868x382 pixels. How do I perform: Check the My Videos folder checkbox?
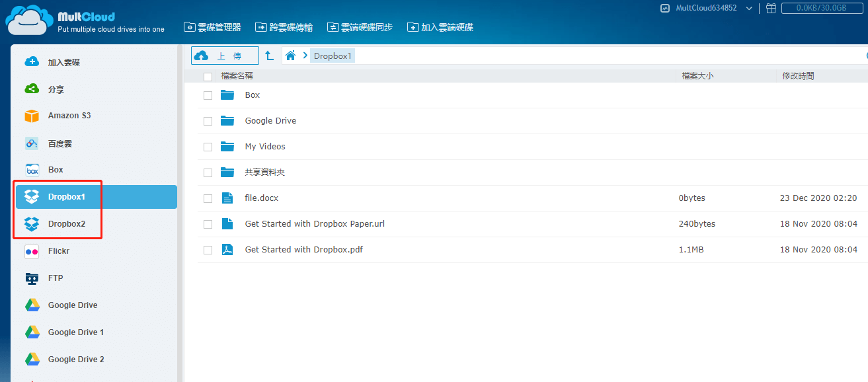[208, 147]
